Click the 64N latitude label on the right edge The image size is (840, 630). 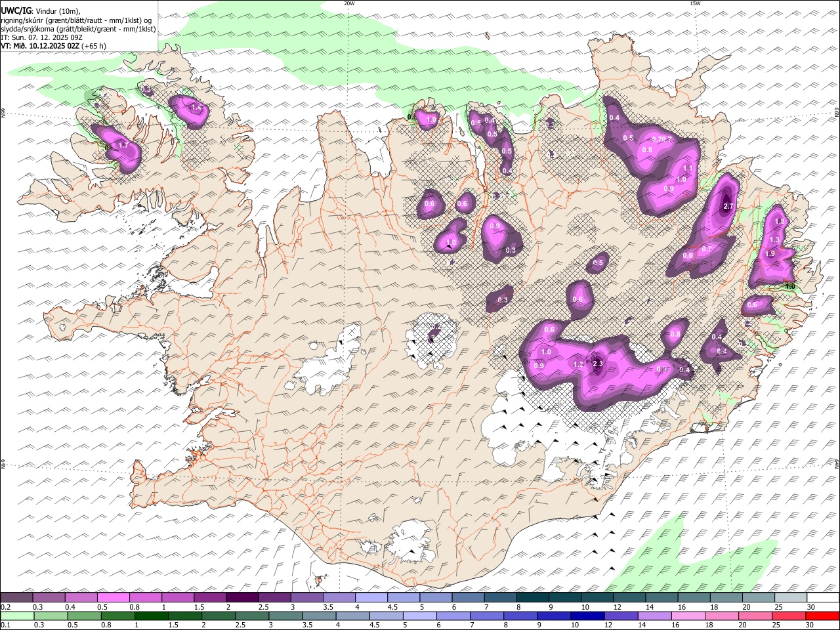837,464
